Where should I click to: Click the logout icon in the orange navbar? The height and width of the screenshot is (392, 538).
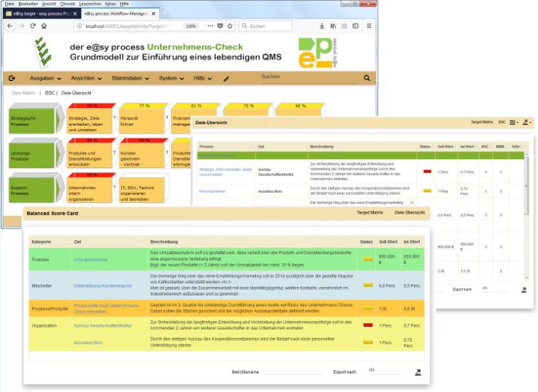point(11,78)
